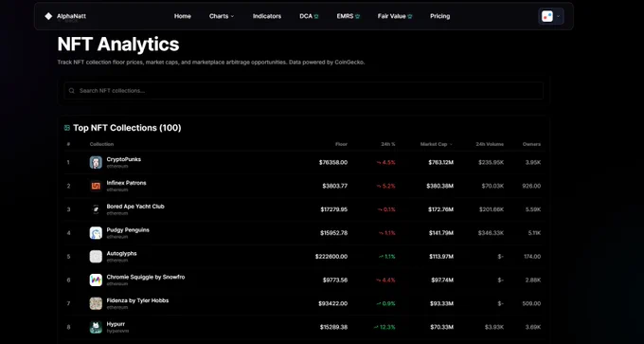This screenshot has height=344, width=644.
Task: Open Chromie Squiggle by Snowfro name
Action: tap(146, 277)
